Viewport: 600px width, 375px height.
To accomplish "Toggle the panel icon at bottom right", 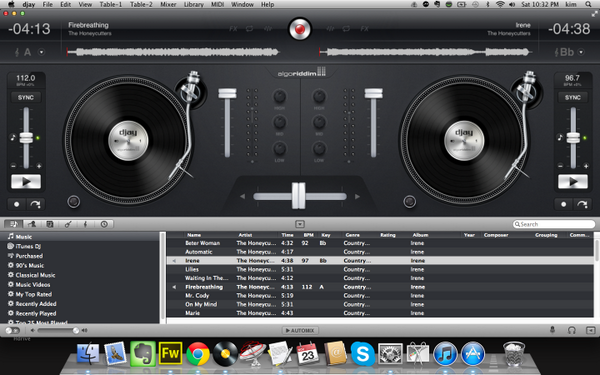I will (x=590, y=330).
